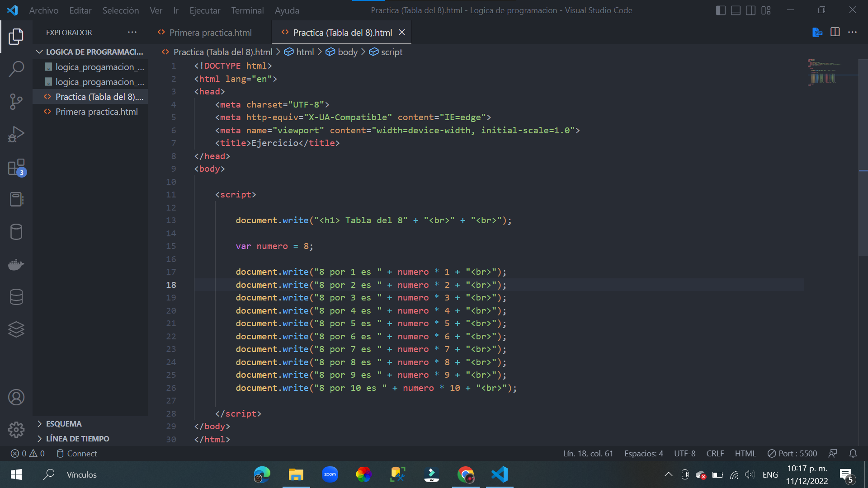The height and width of the screenshot is (488, 868).
Task: Open the Explorer view in activity bar
Action: click(16, 37)
